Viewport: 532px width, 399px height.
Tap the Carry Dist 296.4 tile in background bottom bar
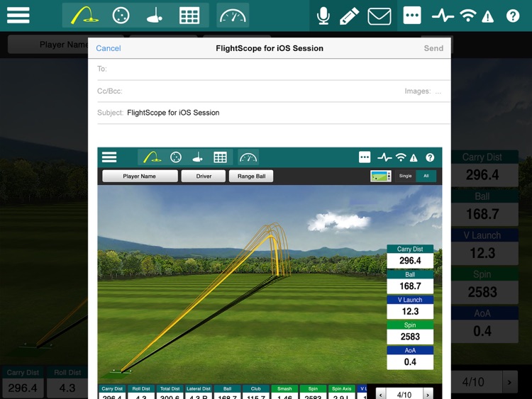tap(23, 382)
